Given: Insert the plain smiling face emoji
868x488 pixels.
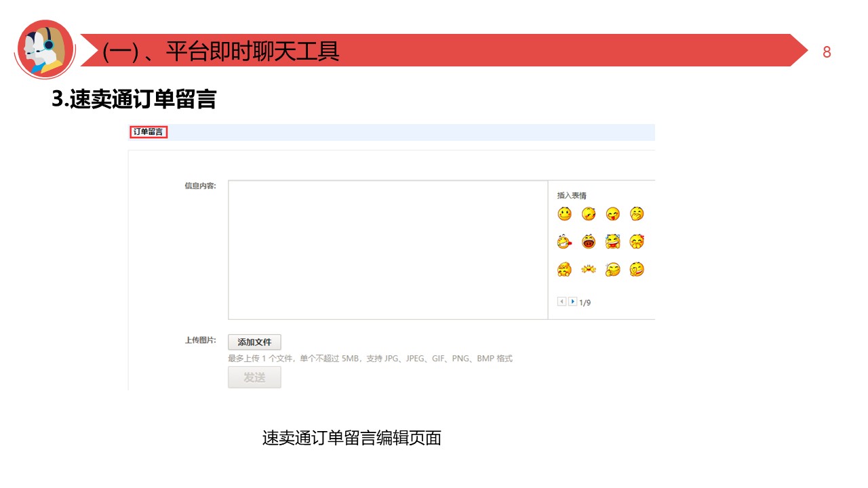Looking at the screenshot, I should pyautogui.click(x=564, y=214).
